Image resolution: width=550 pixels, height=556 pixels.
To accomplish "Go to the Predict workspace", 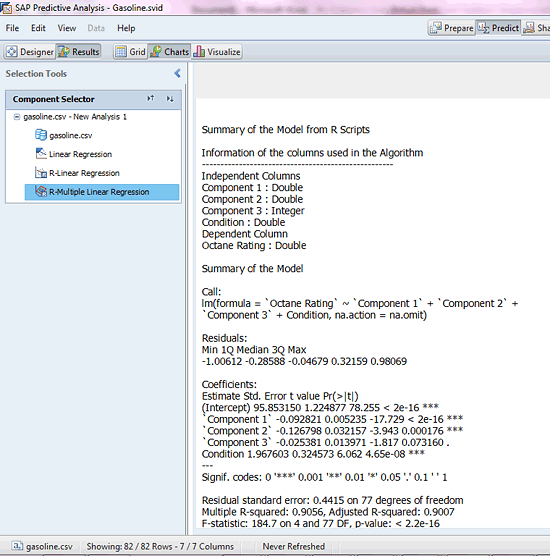I will pyautogui.click(x=498, y=28).
